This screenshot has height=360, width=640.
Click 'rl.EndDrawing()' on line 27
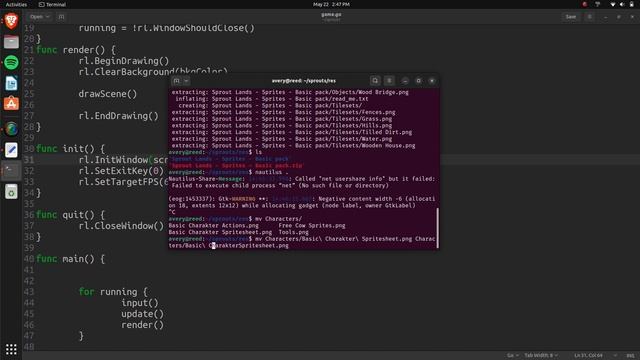[118, 116]
